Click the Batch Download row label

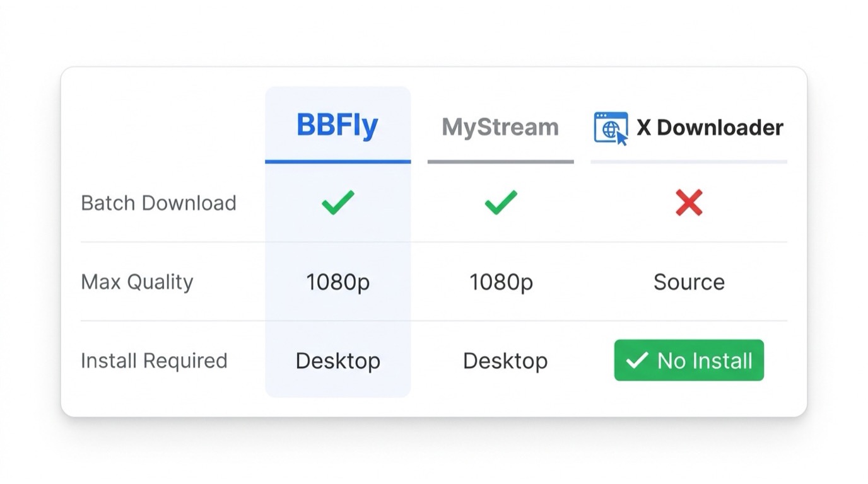[159, 203]
